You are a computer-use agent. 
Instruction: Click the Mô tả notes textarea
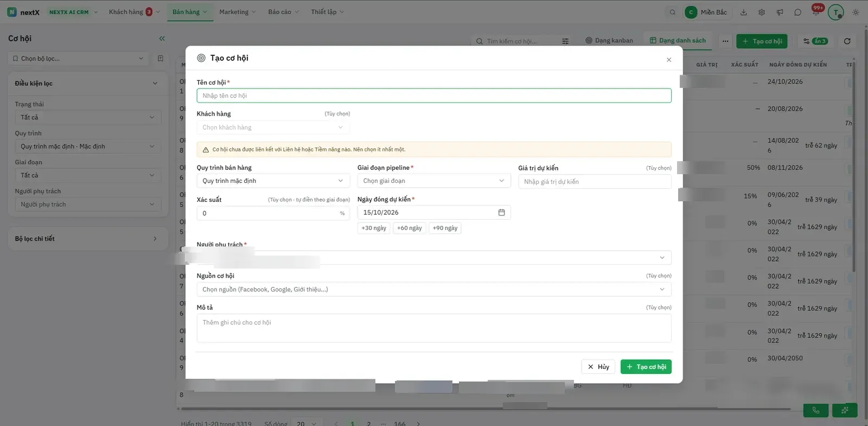coord(434,328)
